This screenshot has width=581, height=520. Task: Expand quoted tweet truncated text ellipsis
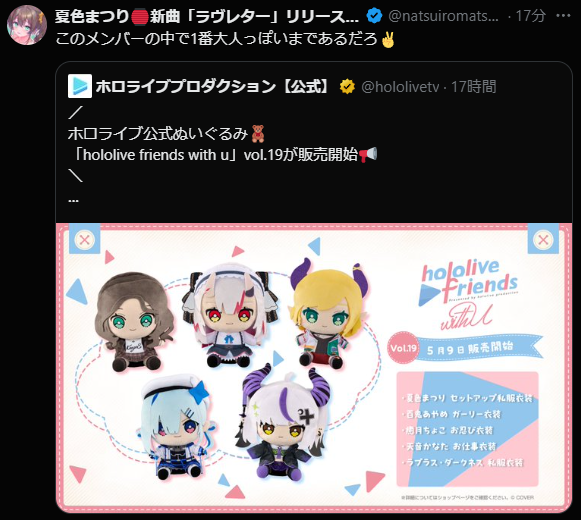pos(73,201)
